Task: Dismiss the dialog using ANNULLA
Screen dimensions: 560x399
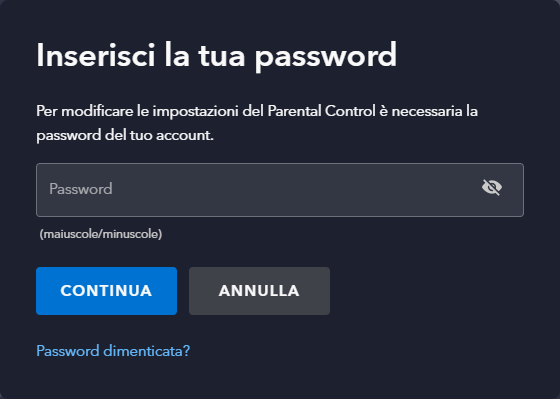Action: coord(259,291)
